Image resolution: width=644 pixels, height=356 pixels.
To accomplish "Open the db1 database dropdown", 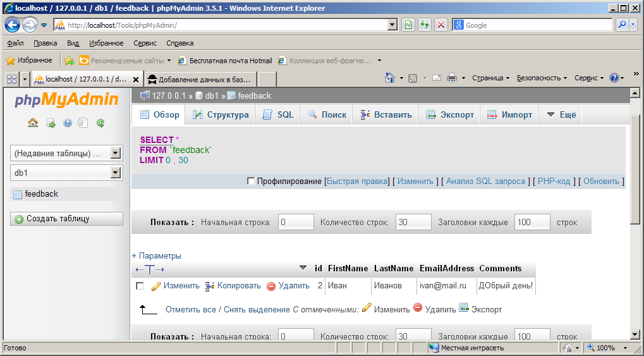I will [x=66, y=173].
